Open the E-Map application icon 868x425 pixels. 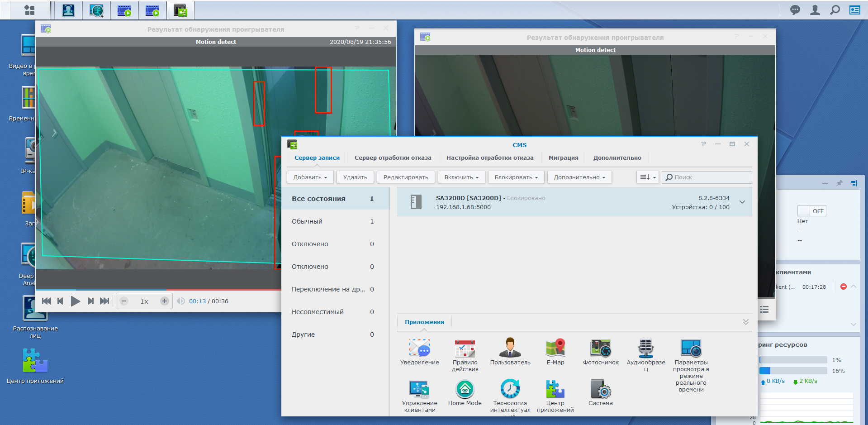(x=555, y=349)
